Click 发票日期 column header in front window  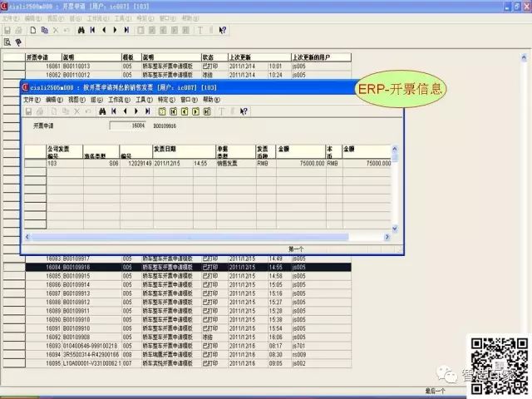pyautogui.click(x=185, y=152)
